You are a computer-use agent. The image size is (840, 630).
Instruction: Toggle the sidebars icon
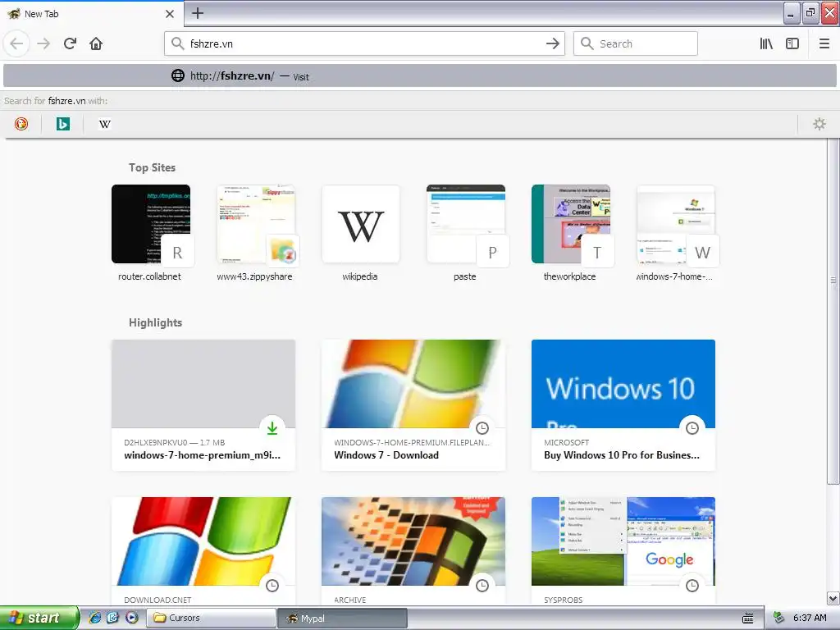coord(792,43)
